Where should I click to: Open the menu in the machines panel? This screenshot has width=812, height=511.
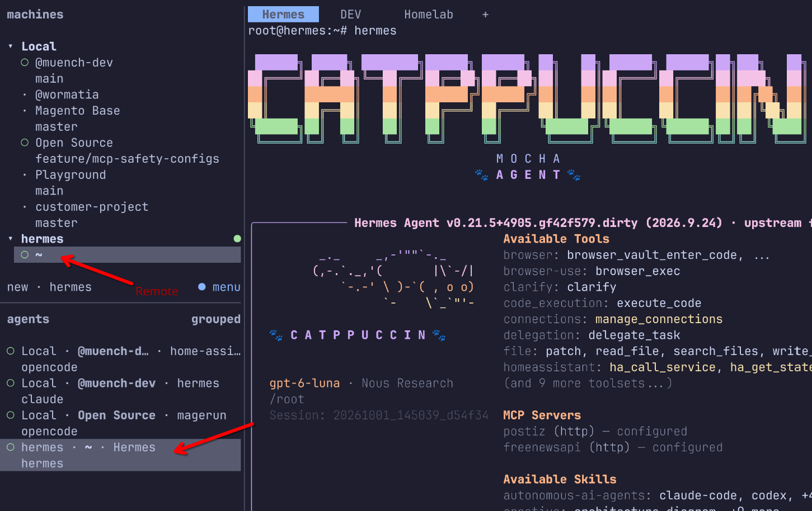[227, 287]
